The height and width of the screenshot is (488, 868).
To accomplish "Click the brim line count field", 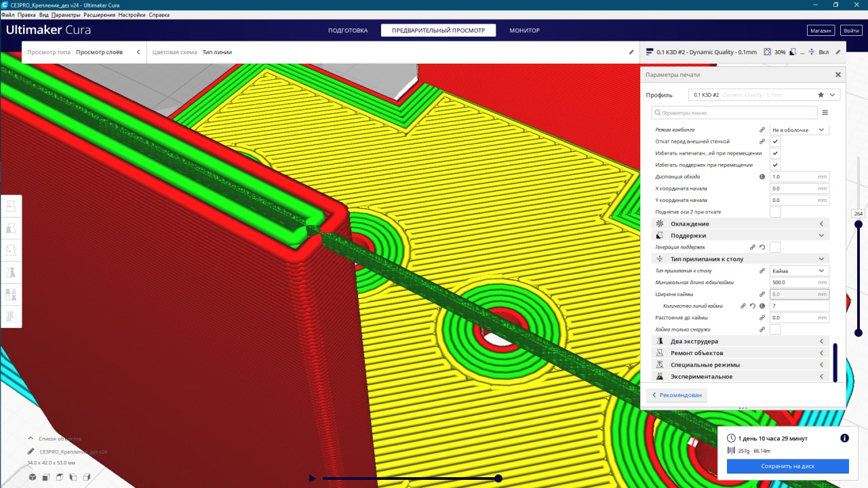I will click(800, 306).
